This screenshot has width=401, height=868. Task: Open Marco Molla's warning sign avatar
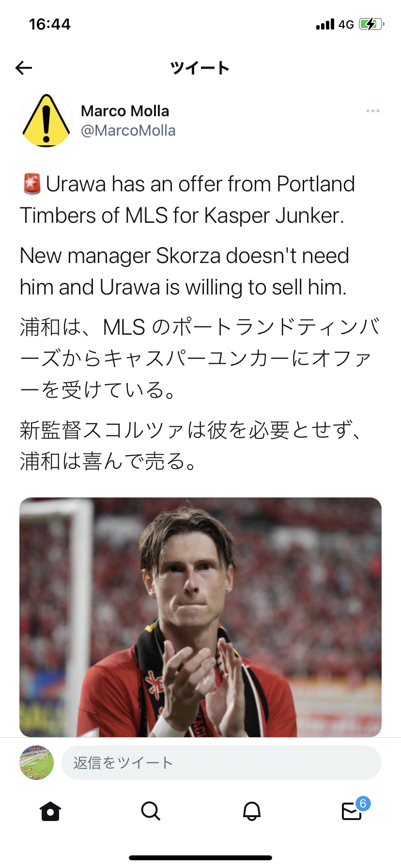click(46, 121)
